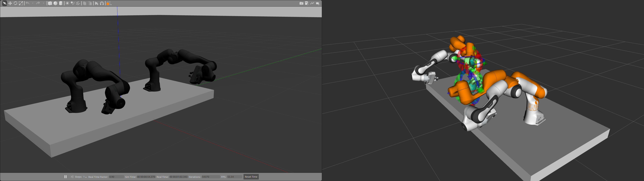Insert a box shape

click(x=50, y=3)
